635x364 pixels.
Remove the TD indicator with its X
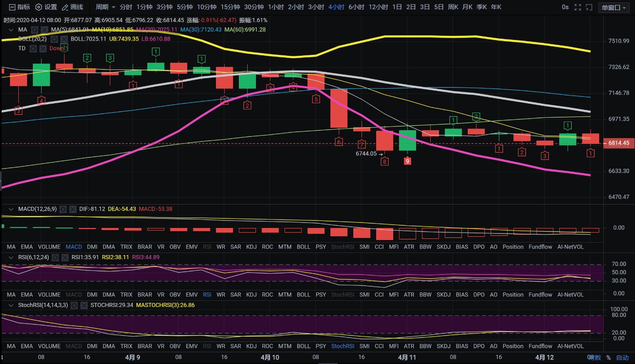click(43, 48)
